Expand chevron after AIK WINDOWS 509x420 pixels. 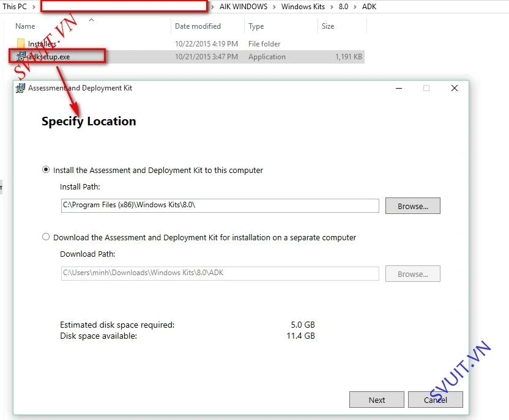coord(274,7)
